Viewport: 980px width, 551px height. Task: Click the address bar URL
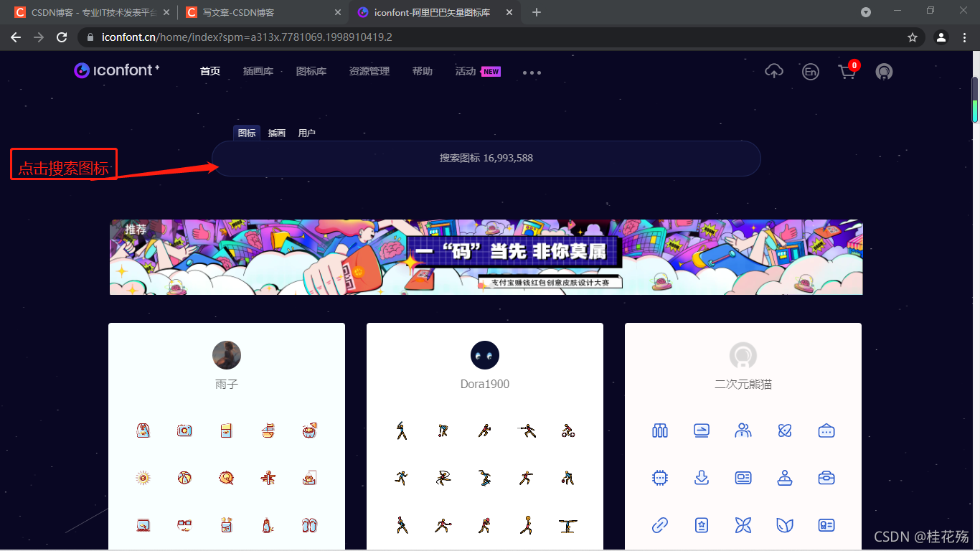pos(247,37)
